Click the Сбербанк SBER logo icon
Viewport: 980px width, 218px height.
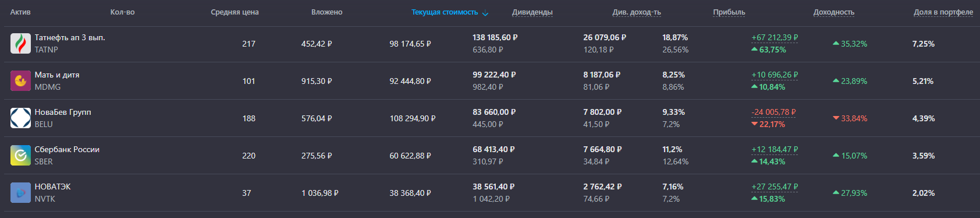tap(20, 156)
